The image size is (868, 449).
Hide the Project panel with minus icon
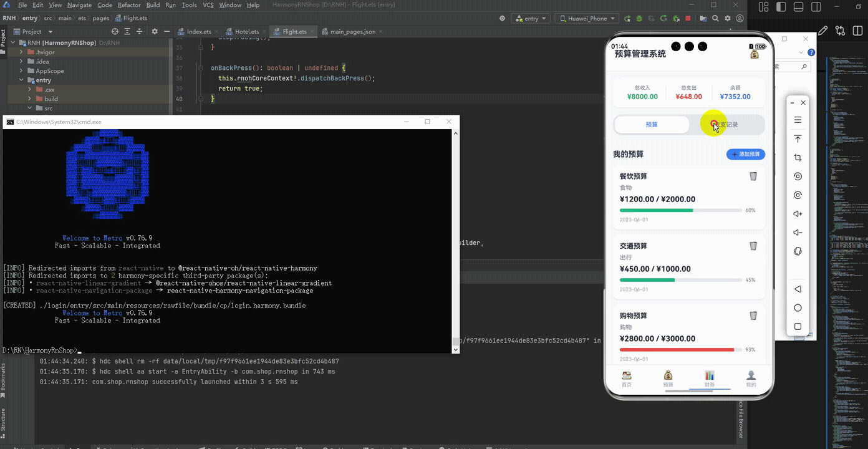166,31
